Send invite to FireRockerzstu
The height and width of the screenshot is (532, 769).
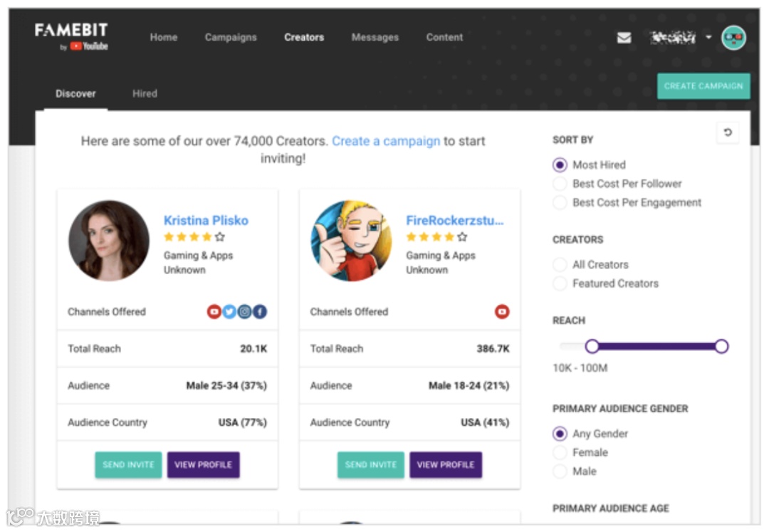pyautogui.click(x=371, y=465)
